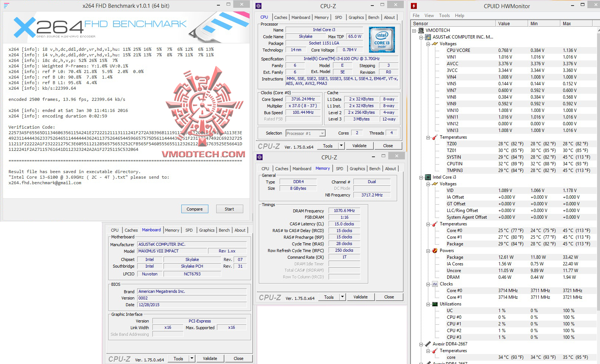Open Graphics tab in CPU-Z Memory window

pos(357,169)
